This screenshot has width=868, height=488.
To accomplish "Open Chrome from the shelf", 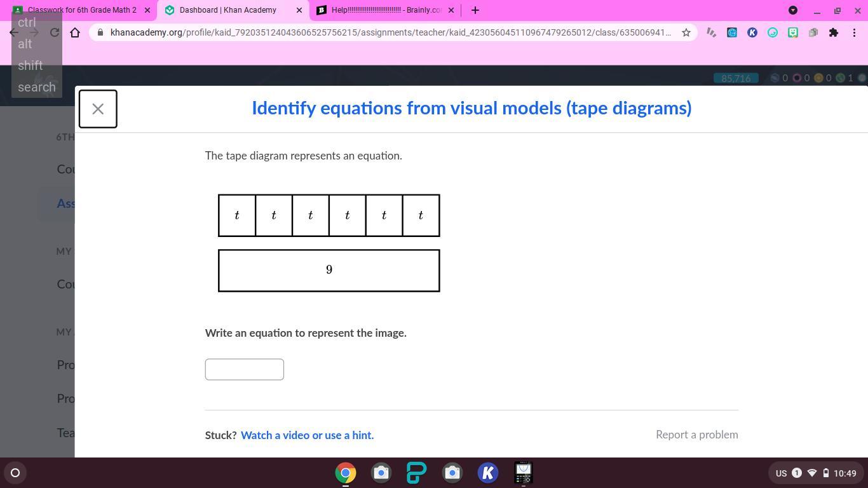I will tap(346, 473).
